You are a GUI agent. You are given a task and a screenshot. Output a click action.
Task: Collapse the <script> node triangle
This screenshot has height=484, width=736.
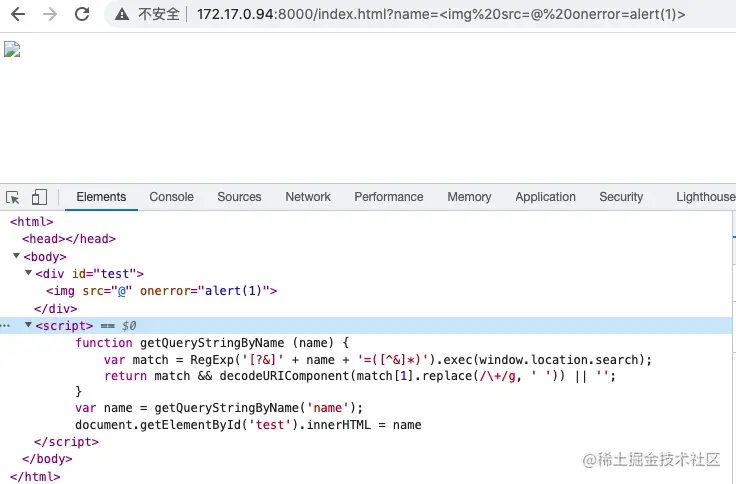28,325
